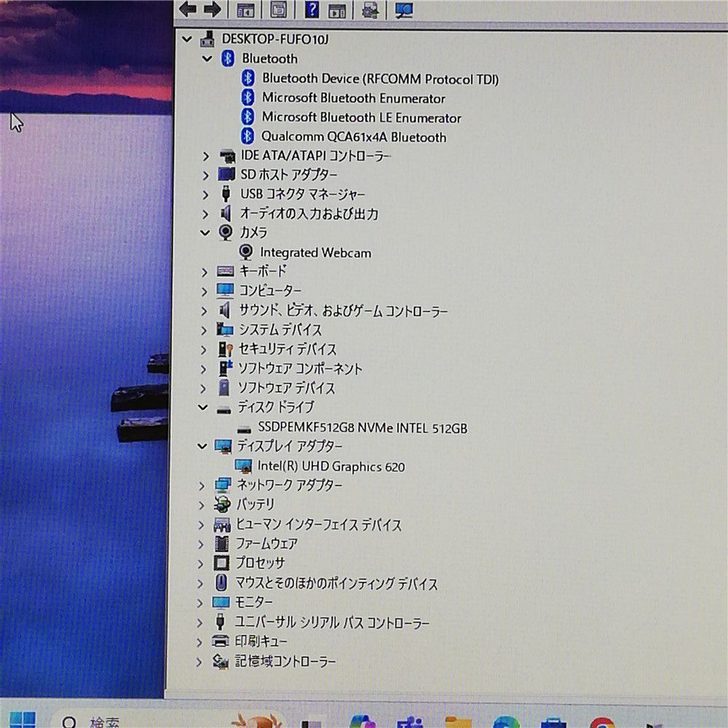728x728 pixels.
Task: Click the モニター category entry
Action: coord(253,603)
